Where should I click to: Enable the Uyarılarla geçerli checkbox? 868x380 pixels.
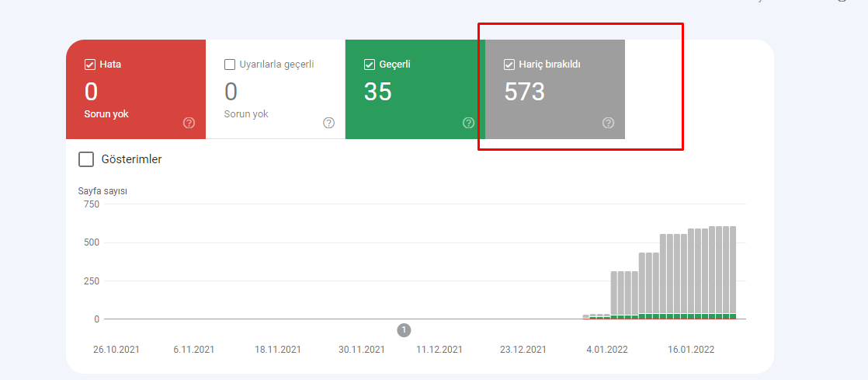[x=230, y=64]
